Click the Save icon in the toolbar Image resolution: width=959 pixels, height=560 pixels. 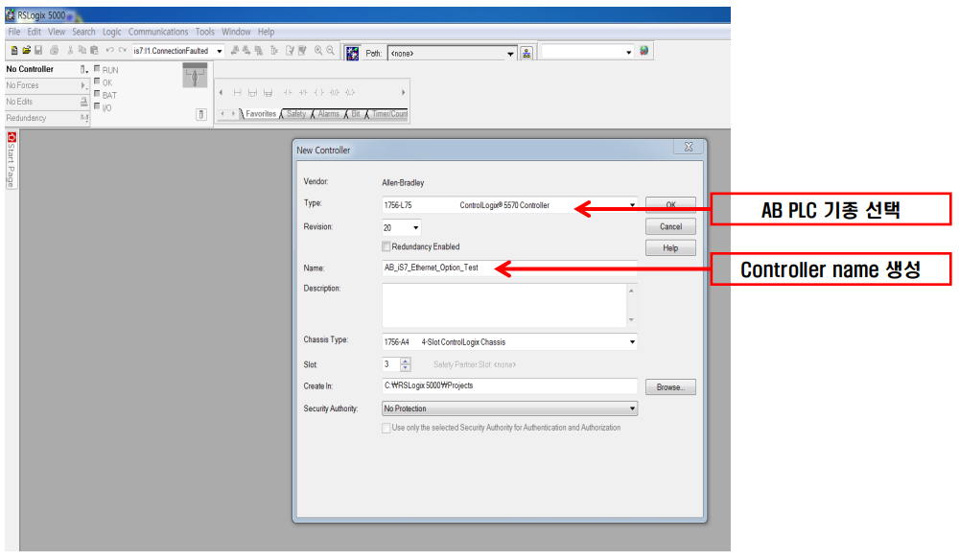(39, 51)
